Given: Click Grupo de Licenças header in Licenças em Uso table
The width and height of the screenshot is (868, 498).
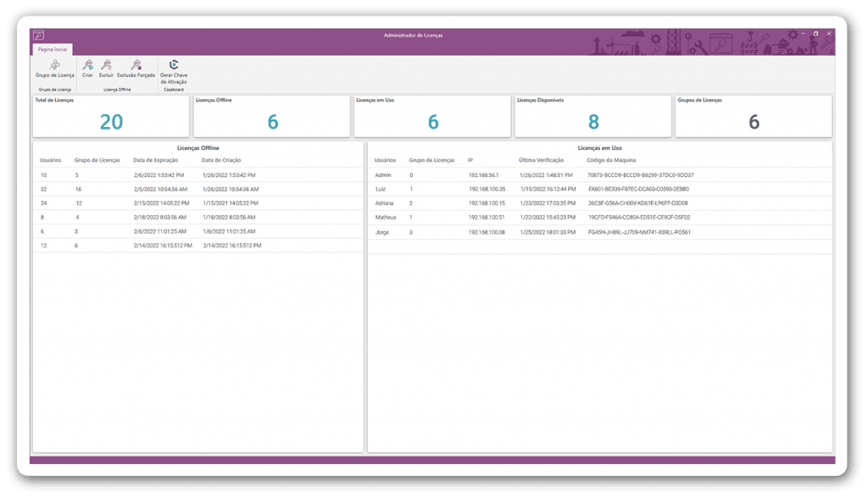Looking at the screenshot, I should coord(431,160).
